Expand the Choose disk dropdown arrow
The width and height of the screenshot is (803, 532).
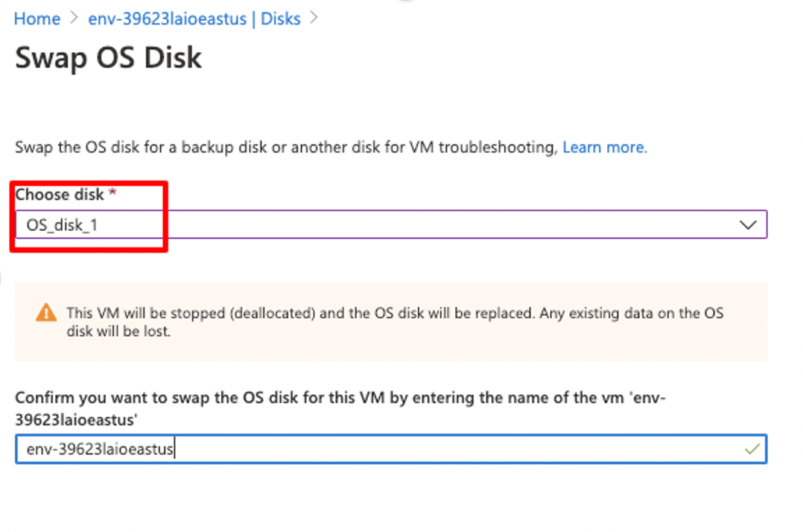tap(748, 224)
